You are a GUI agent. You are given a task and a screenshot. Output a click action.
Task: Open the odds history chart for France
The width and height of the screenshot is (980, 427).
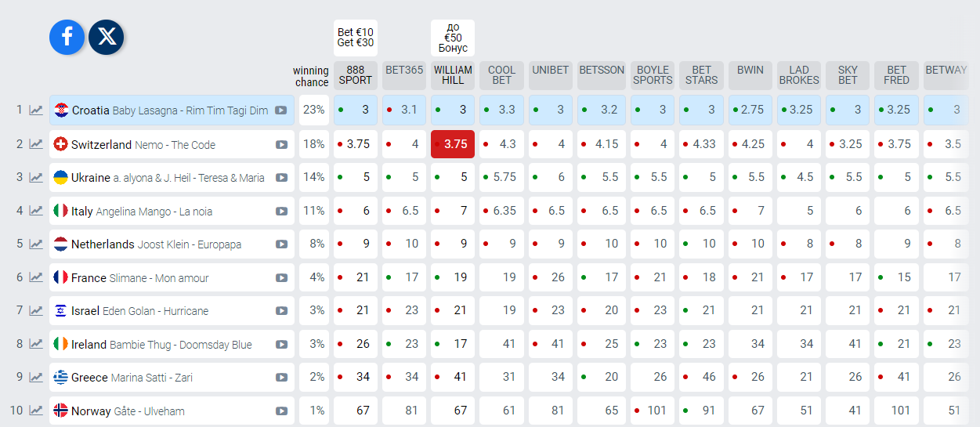pos(36,277)
